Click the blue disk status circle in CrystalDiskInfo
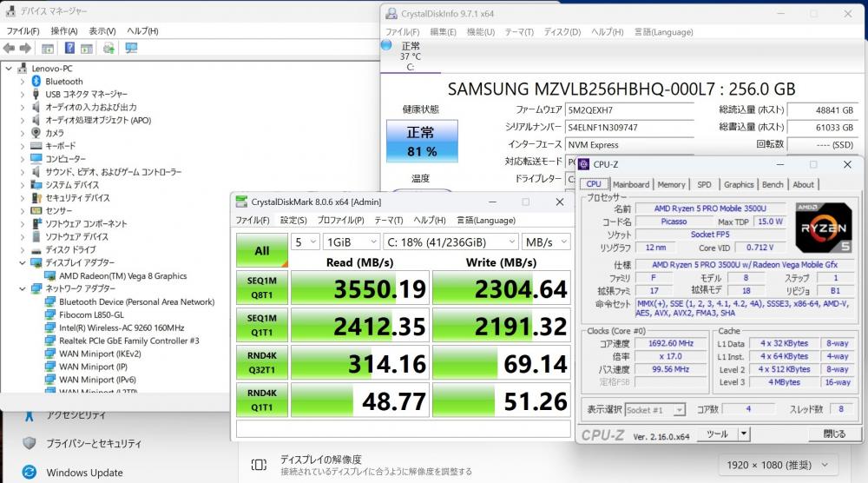This screenshot has width=868, height=483. click(386, 45)
